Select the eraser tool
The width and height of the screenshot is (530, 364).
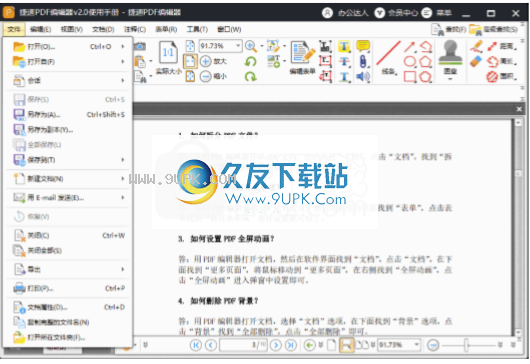(x=476, y=62)
